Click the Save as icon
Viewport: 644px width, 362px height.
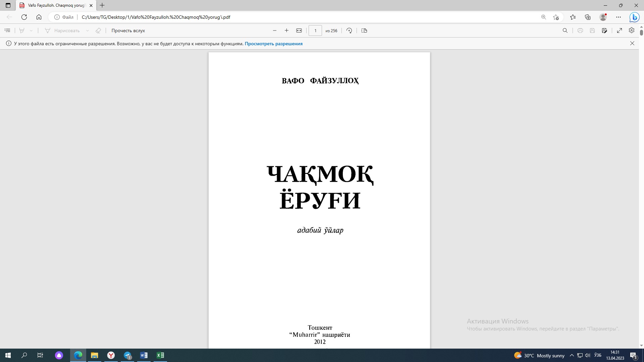(604, 31)
